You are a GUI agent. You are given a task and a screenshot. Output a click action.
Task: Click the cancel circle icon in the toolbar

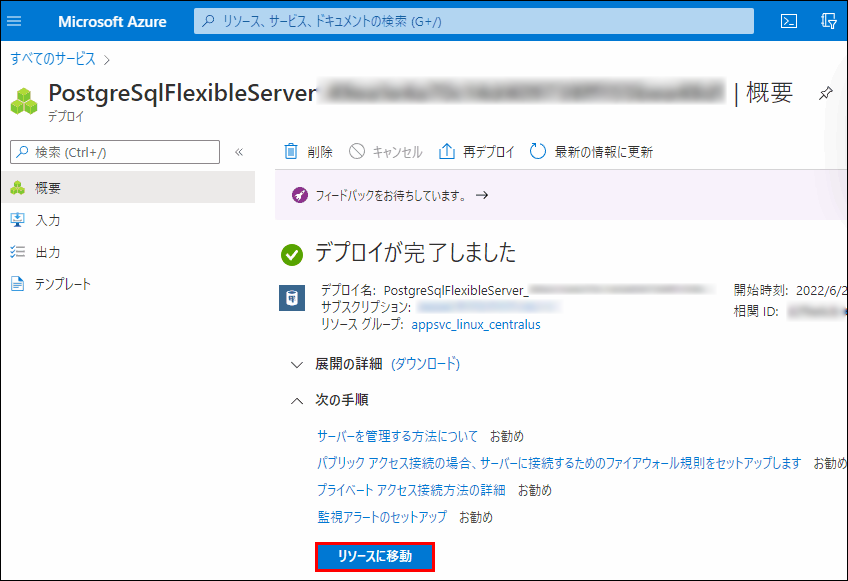[357, 151]
